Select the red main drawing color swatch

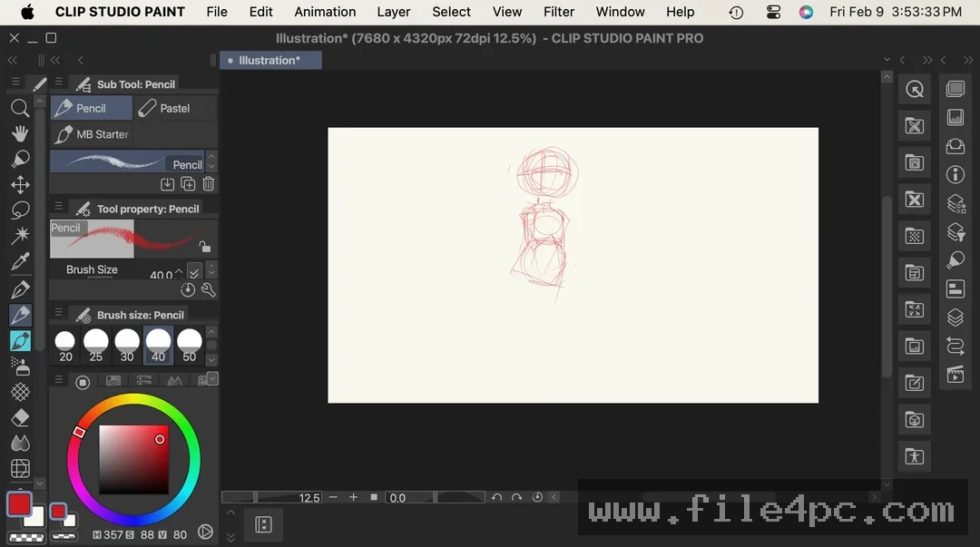[x=19, y=504]
